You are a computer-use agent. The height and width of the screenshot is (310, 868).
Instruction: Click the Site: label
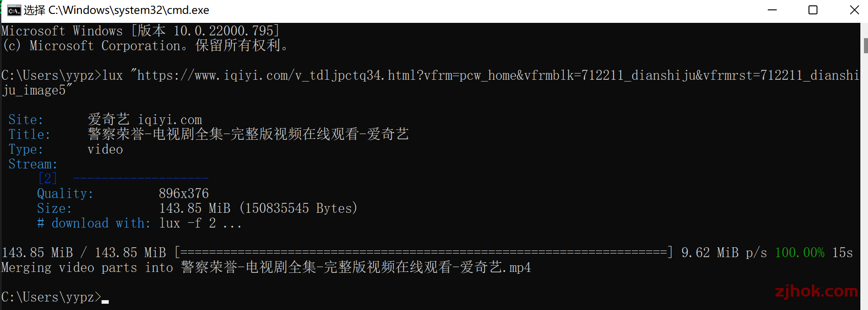tap(26, 120)
